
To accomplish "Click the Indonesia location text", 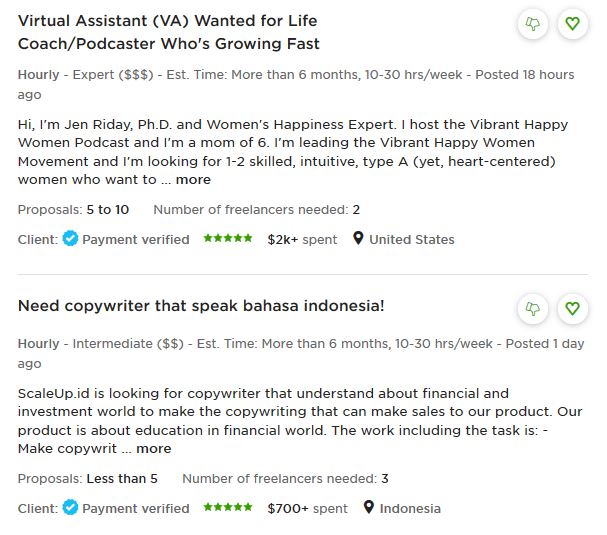I will (x=410, y=509).
